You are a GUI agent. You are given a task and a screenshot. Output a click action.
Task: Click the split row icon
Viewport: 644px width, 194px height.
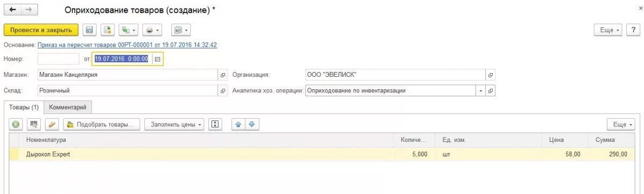(215, 124)
